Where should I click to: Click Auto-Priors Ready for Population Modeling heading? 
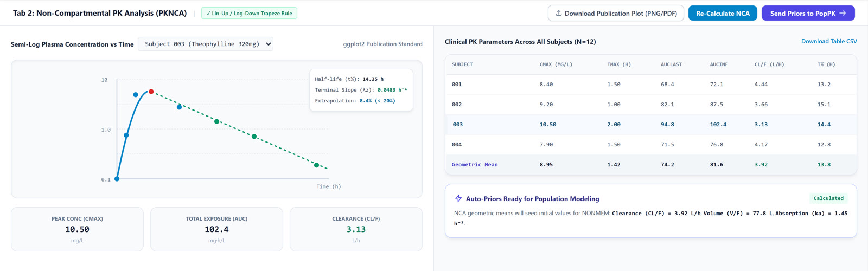pos(533,199)
